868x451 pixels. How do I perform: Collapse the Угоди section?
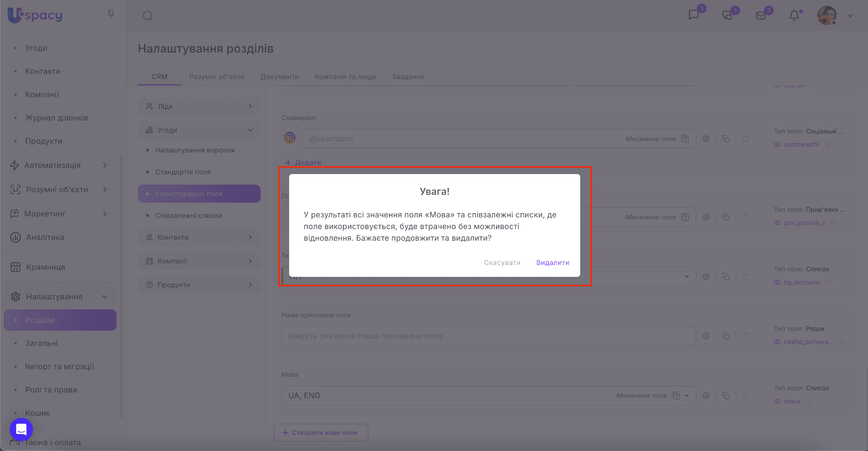250,130
